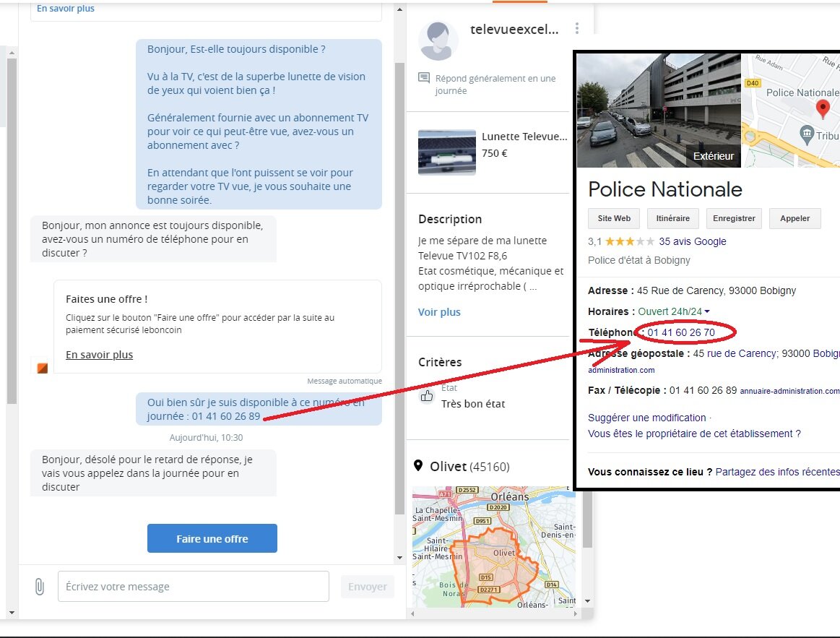Click the Envoyer send button

click(x=368, y=587)
